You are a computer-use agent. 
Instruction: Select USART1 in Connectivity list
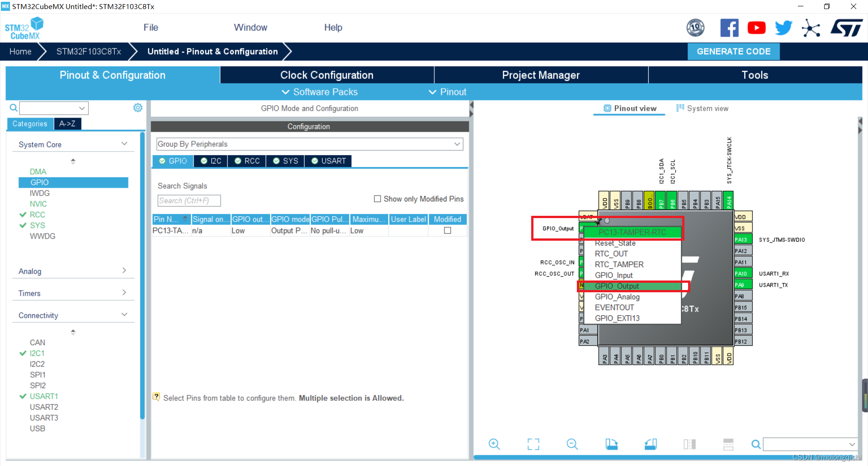pos(44,396)
